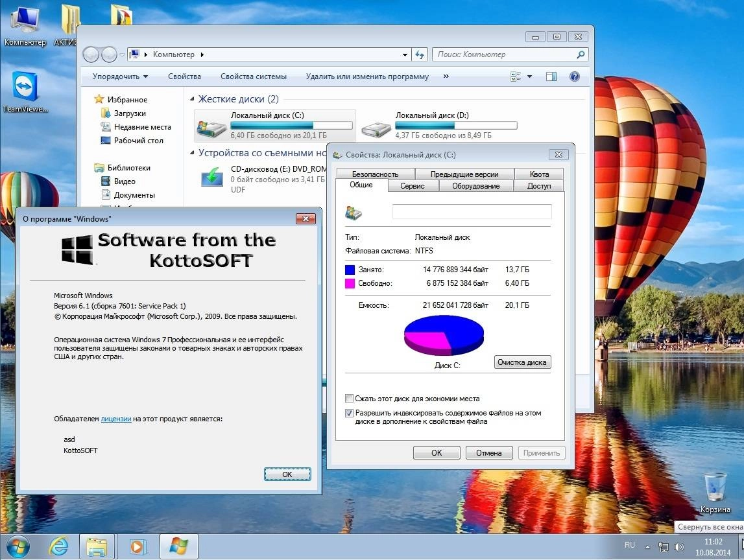Click the drive label input field
744x560 pixels.
[x=472, y=212]
